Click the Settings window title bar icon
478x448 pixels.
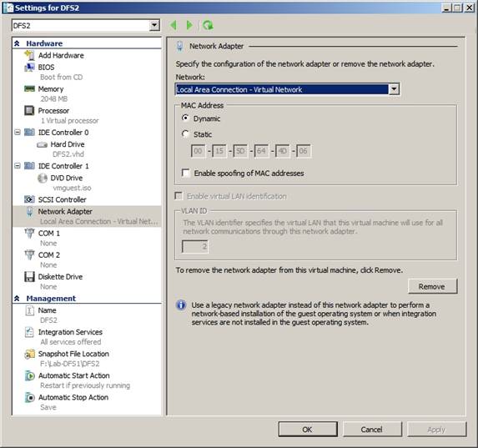(8, 8)
